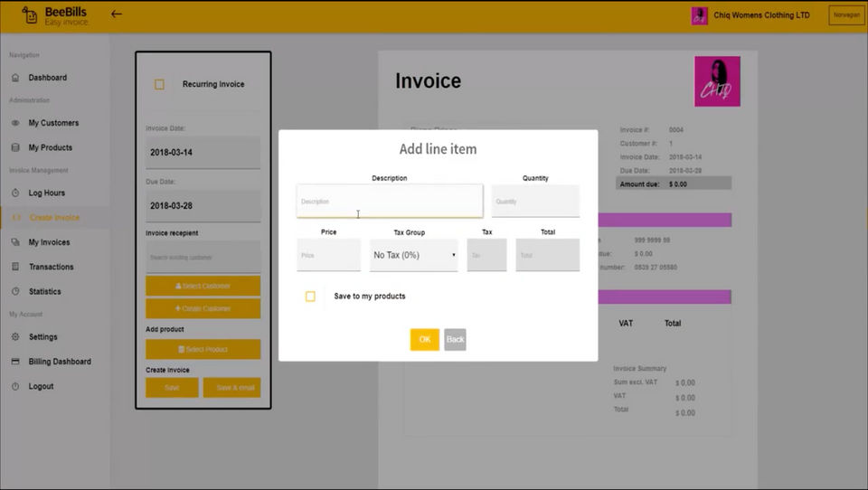Click Add line item dialog title
This screenshot has height=490, width=868.
pyautogui.click(x=438, y=148)
